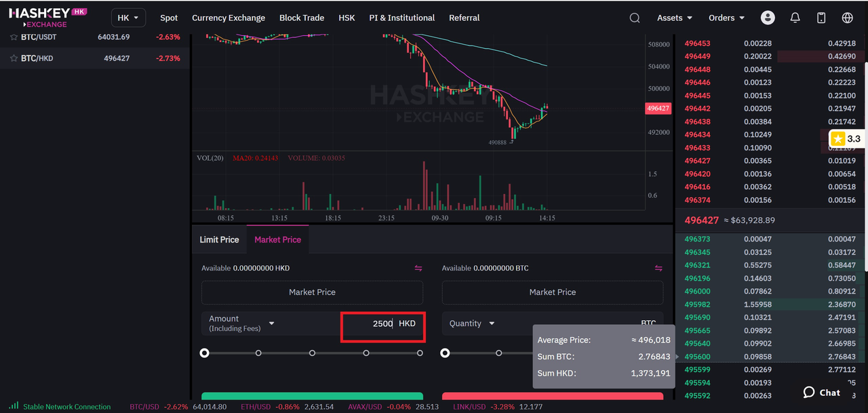Favorite the BTC/USDT pair star
Image resolution: width=868 pixels, height=413 pixels.
[x=14, y=37]
